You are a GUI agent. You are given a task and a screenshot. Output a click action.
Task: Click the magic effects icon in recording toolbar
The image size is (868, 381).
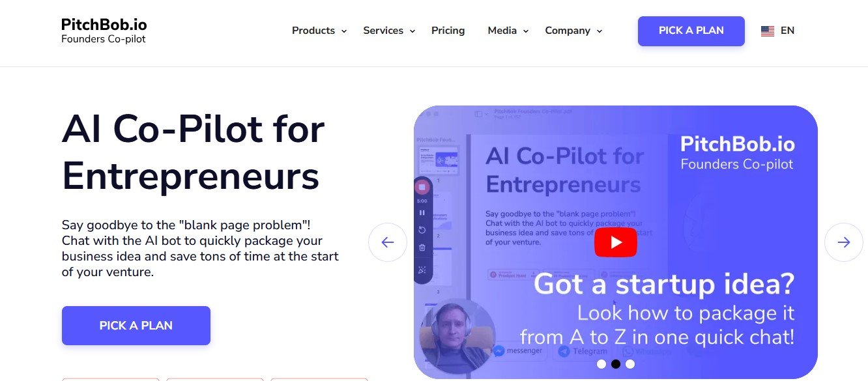422,270
